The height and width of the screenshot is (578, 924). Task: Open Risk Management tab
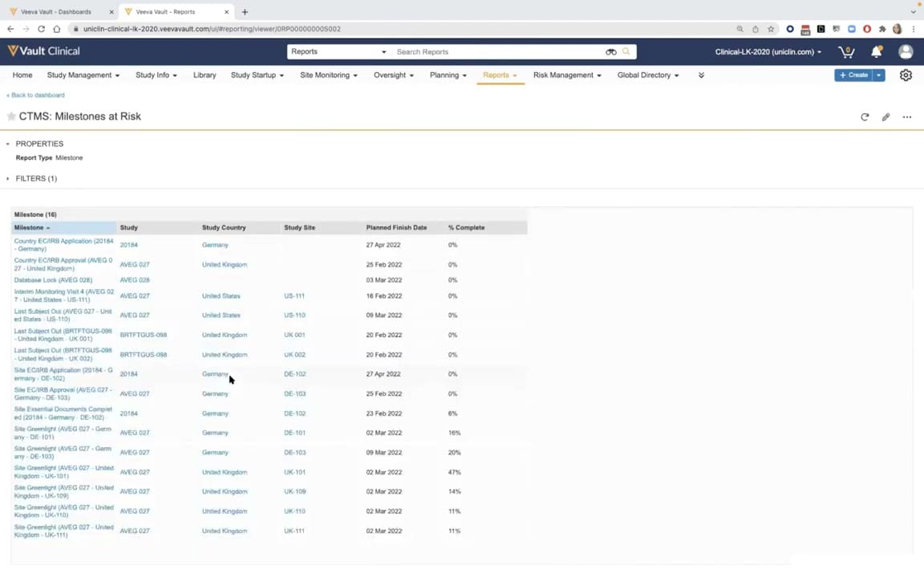tap(567, 75)
